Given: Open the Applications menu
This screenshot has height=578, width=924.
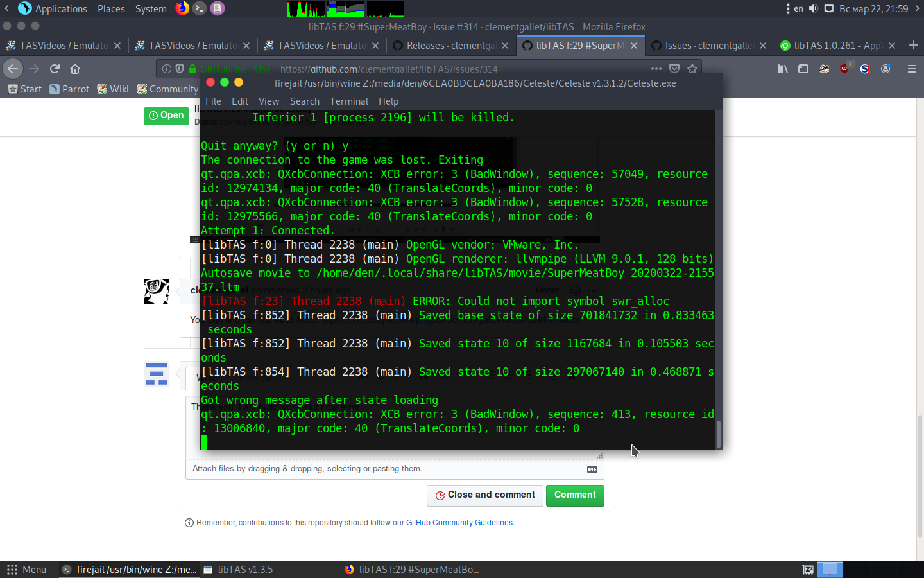Looking at the screenshot, I should 61,8.
